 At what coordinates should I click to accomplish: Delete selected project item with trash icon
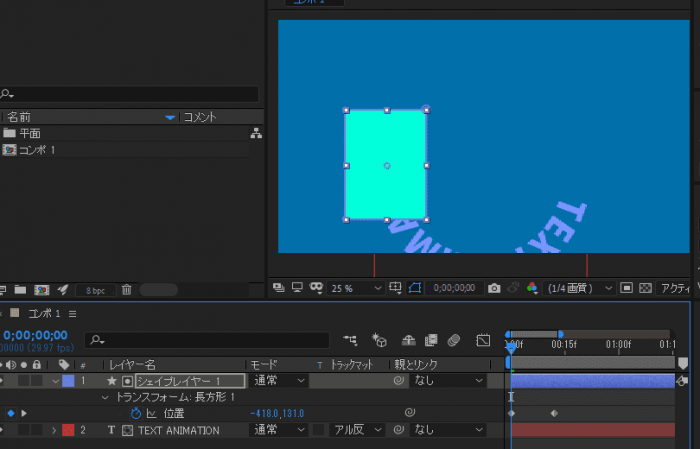click(x=127, y=290)
